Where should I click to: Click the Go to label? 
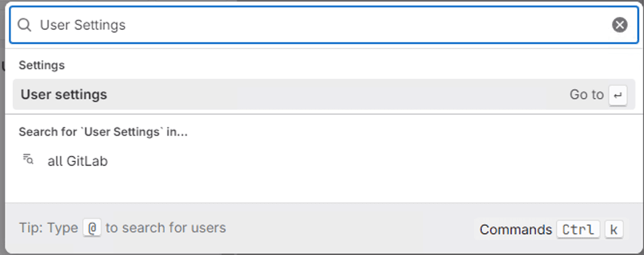tap(586, 95)
